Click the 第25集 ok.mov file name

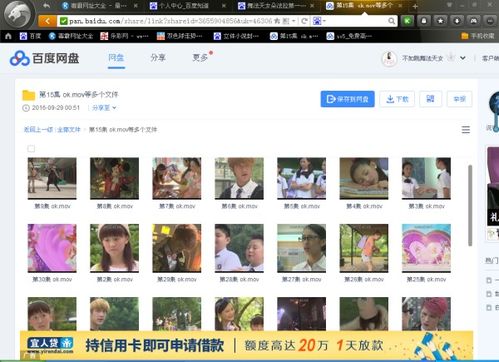426,279
